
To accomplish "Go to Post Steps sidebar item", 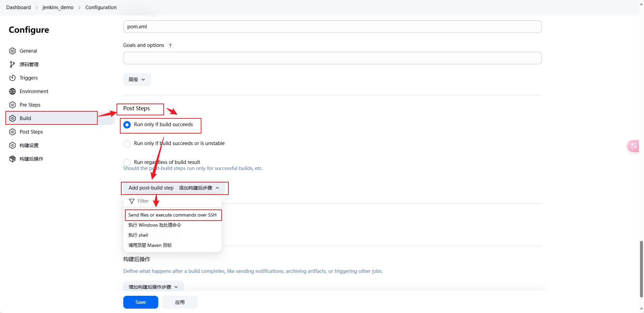I will tap(31, 132).
